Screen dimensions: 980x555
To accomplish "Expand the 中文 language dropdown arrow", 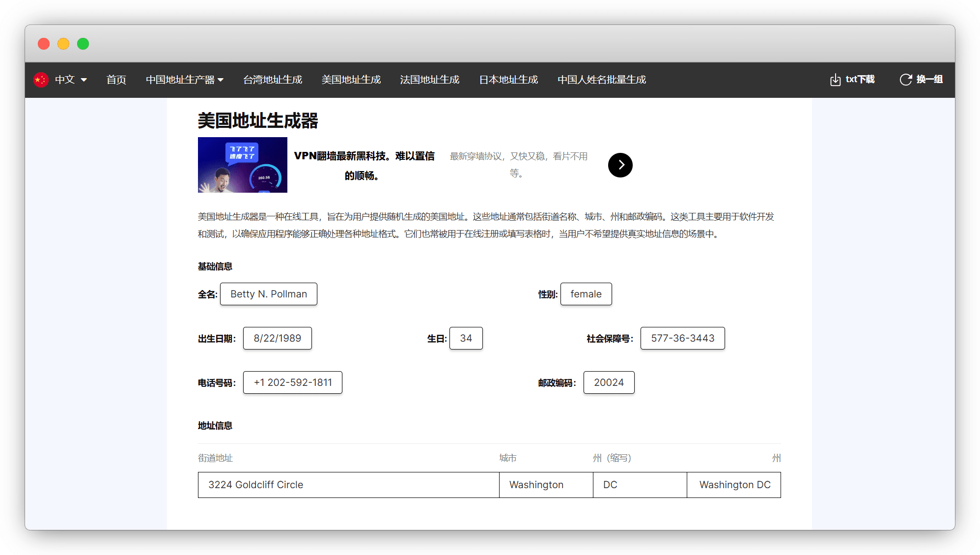I will point(84,80).
